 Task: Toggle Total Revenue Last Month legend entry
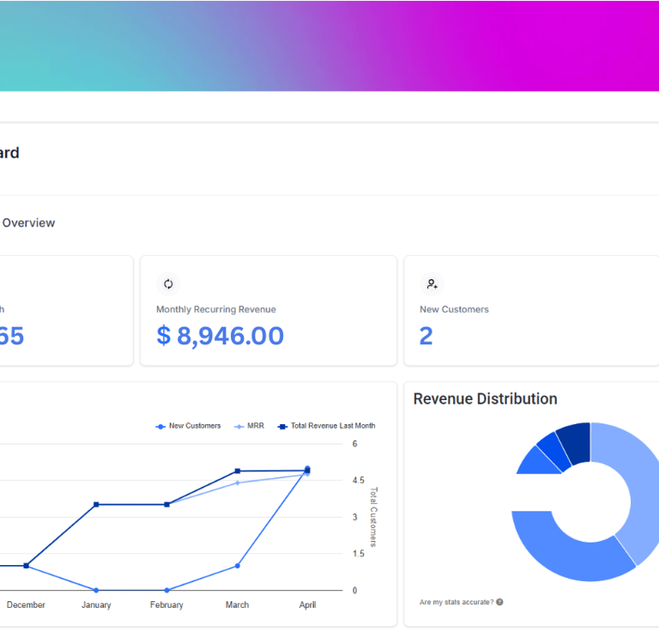(326, 426)
